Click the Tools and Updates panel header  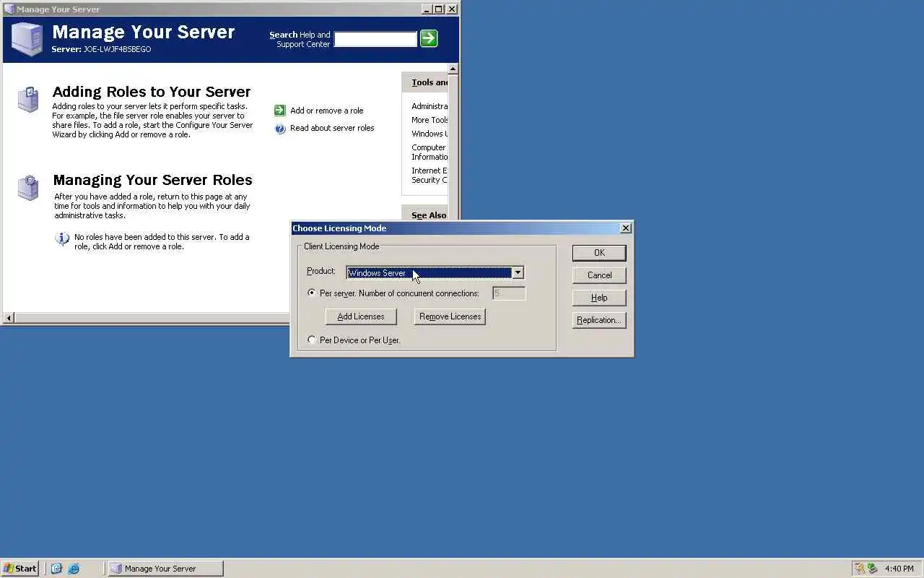[425, 82]
